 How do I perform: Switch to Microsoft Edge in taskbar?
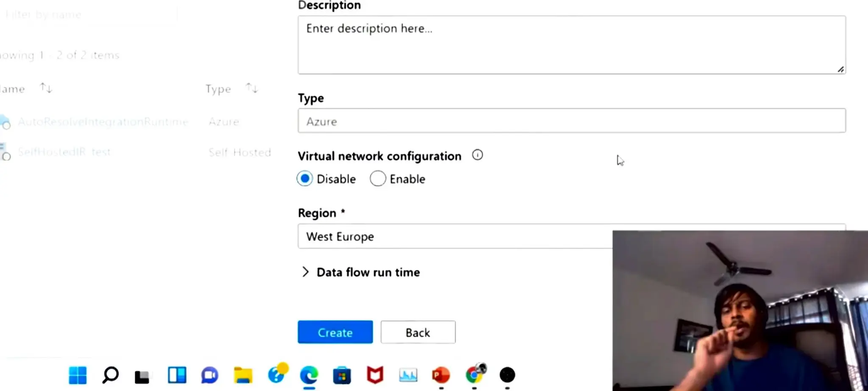(x=309, y=375)
